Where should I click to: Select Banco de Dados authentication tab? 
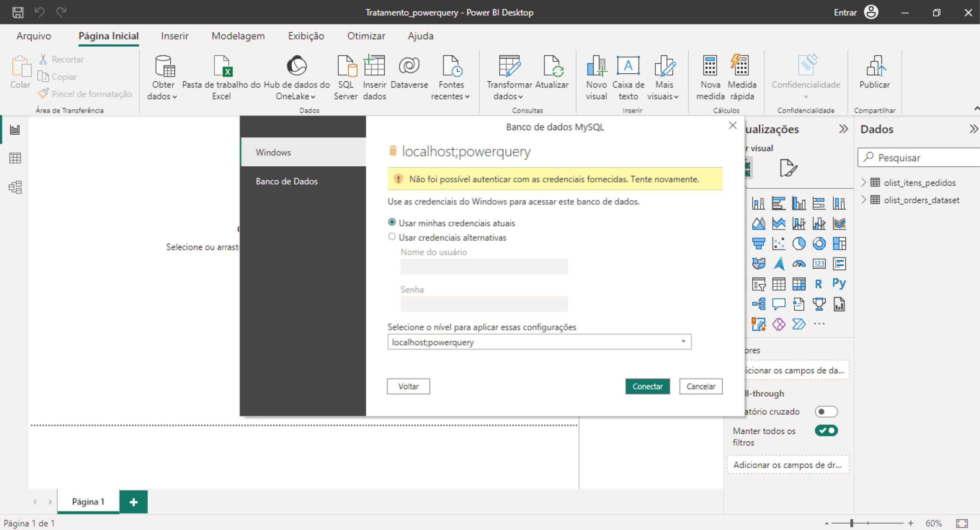click(303, 181)
